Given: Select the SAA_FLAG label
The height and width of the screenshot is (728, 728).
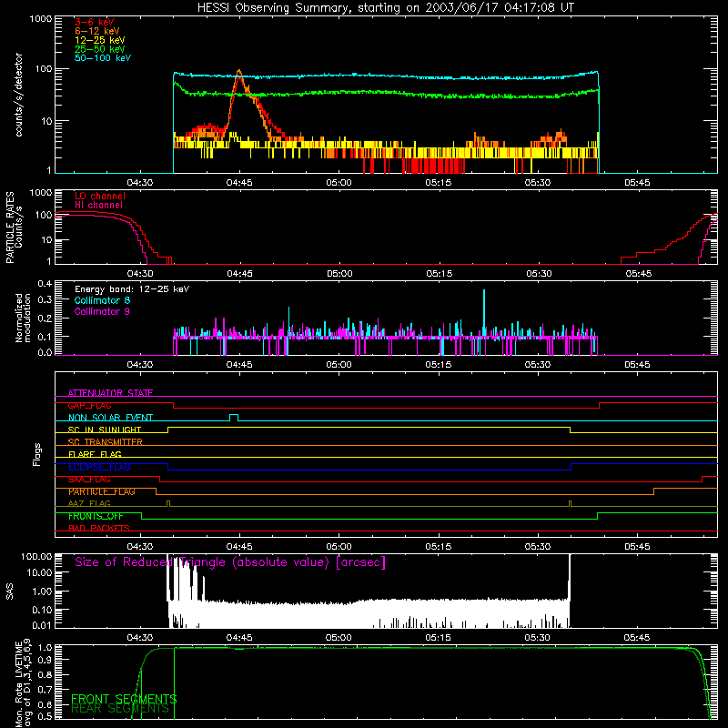Looking at the screenshot, I should 89,480.
